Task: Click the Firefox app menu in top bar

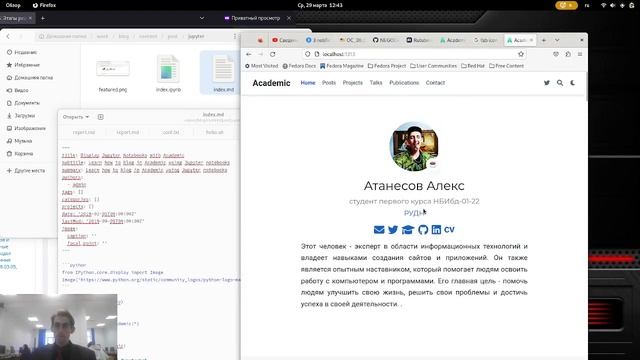Action: [44, 5]
